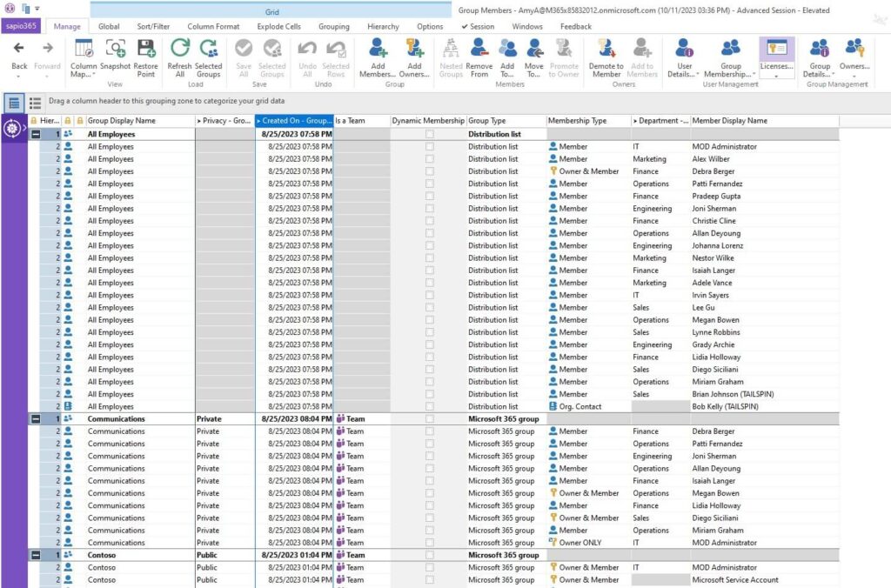Toggle the Session checkmark option
The image size is (891, 588).
(x=478, y=27)
